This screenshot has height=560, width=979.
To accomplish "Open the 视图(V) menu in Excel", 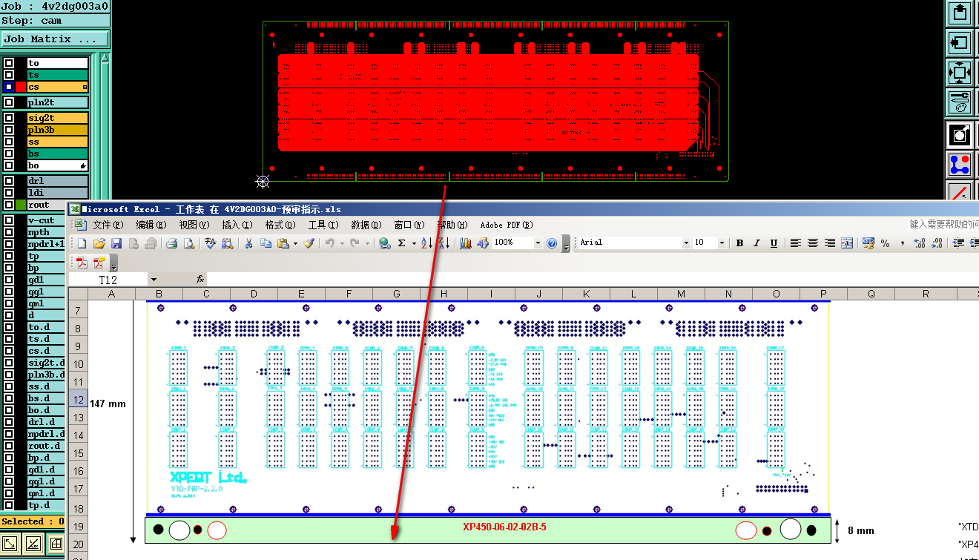I will tap(194, 225).
